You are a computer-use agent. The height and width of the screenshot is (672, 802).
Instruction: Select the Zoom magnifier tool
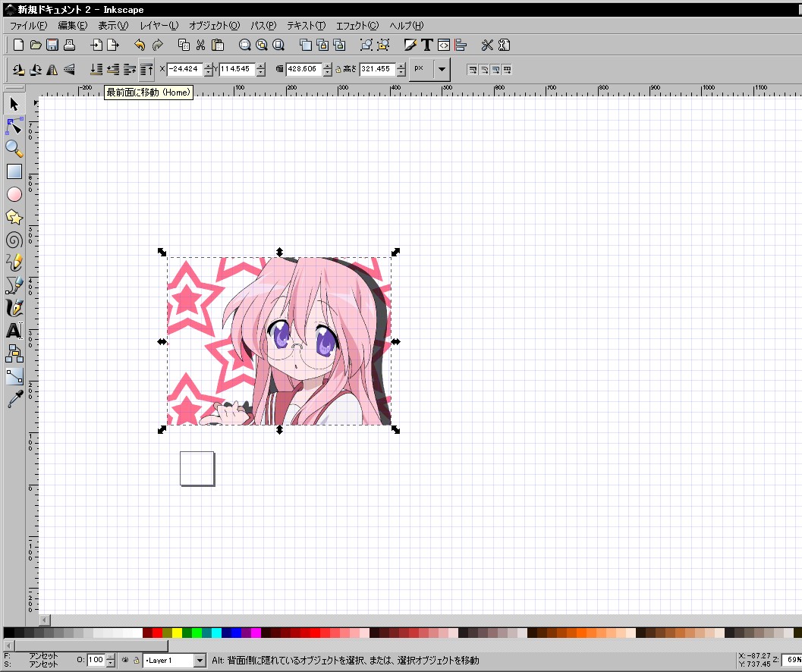click(x=14, y=149)
